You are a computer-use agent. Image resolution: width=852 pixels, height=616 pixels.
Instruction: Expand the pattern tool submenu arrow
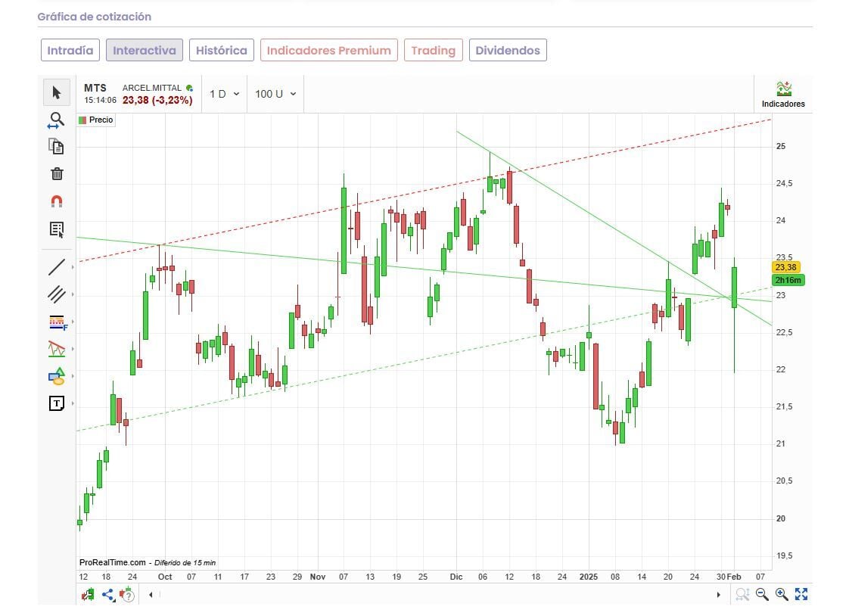pyautogui.click(x=73, y=349)
